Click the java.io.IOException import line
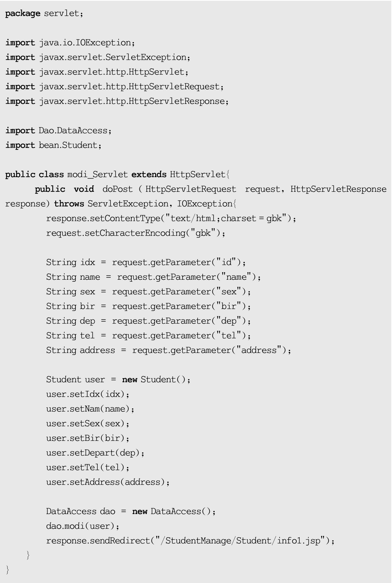This screenshot has width=392, height=583. pos(70,43)
